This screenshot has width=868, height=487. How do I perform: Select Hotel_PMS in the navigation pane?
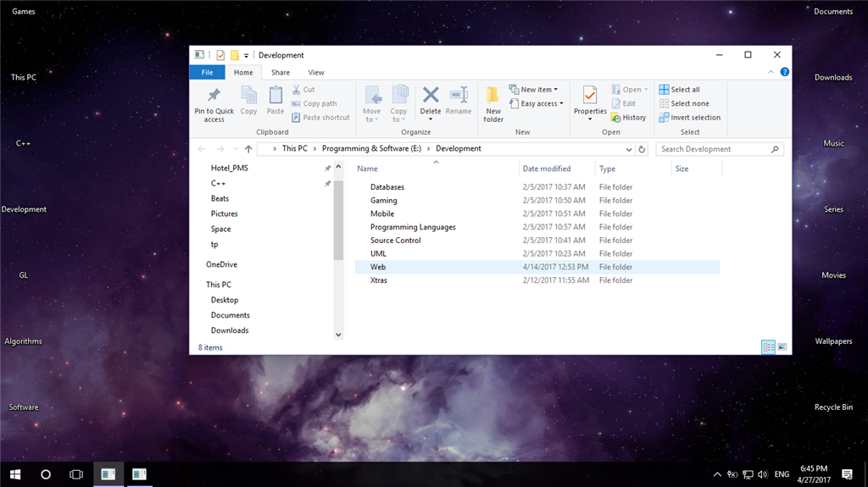(x=229, y=168)
